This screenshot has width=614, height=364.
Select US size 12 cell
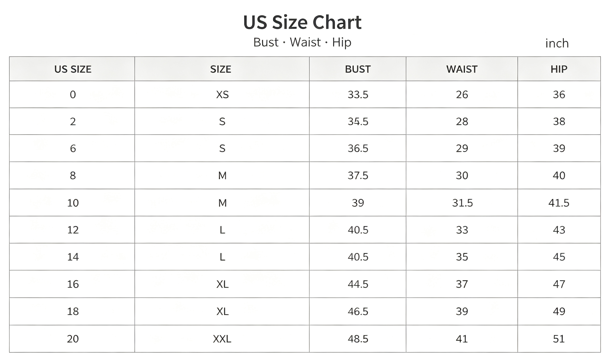coord(73,230)
